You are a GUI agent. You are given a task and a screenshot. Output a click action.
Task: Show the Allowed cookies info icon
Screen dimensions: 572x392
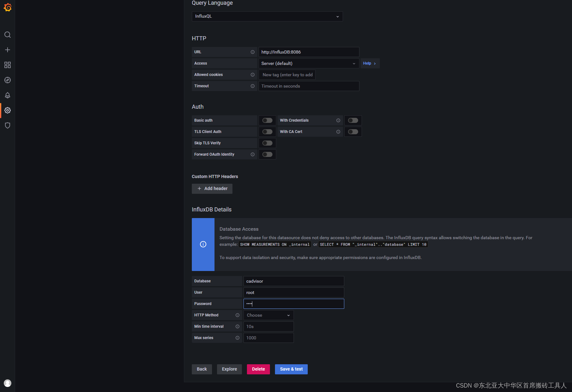[253, 75]
